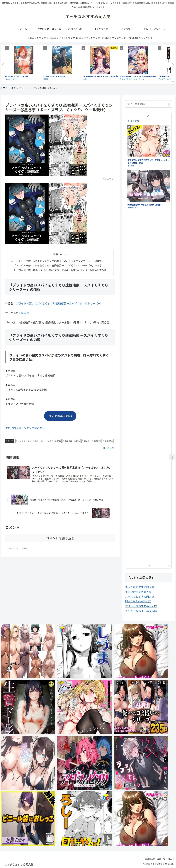Viewport: 176px width, 868px height.
Task: Select the 道具/異物 tag
Action: point(108,441)
